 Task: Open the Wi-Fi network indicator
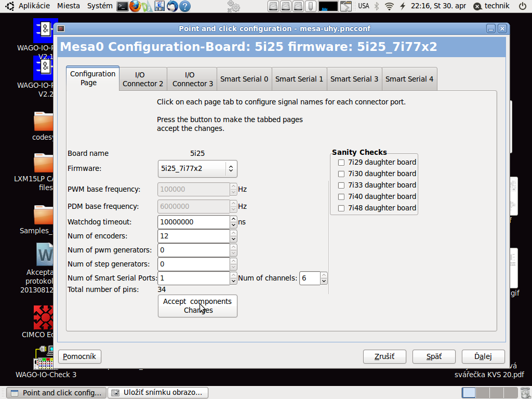click(389, 6)
